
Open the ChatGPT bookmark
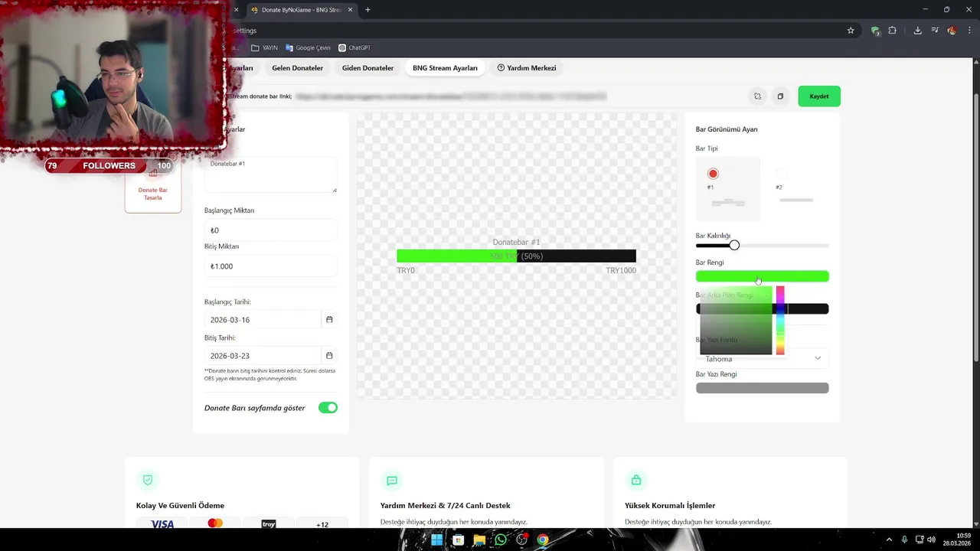click(x=354, y=47)
